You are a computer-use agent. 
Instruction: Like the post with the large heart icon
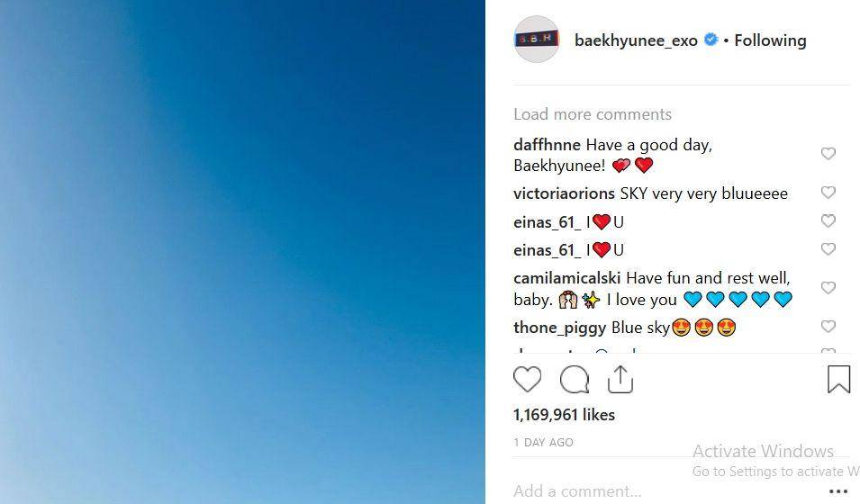click(527, 379)
